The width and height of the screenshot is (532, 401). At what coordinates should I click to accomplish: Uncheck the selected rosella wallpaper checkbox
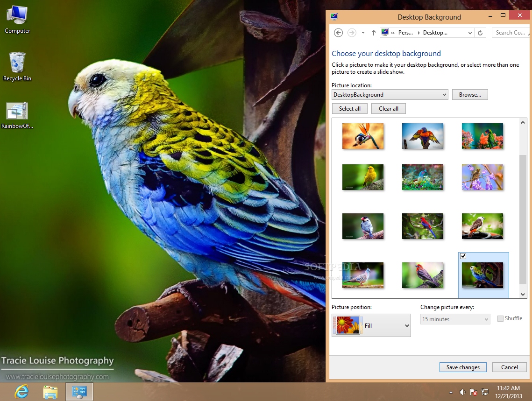(463, 256)
